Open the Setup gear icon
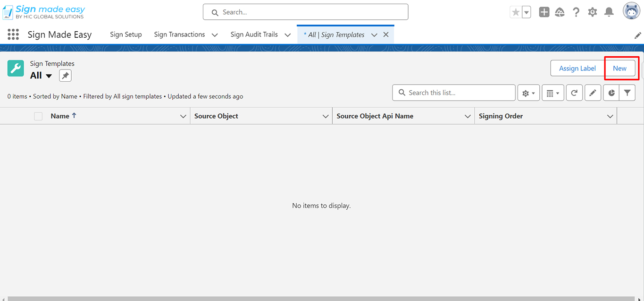Viewport: 644px width, 301px height. click(592, 12)
